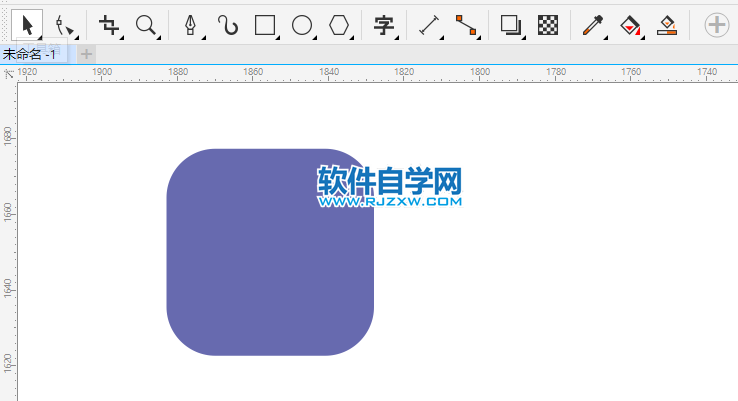The width and height of the screenshot is (738, 401).
Task: Expand the Pen tool flyout arrow
Action: (x=203, y=37)
